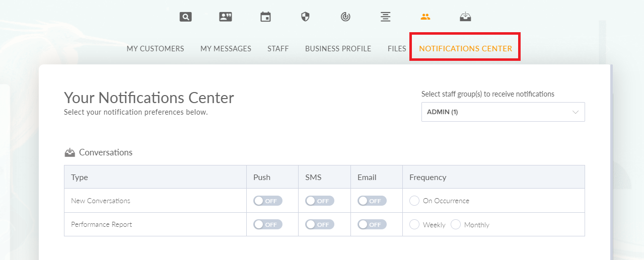Expand the ADMIN (1) staff group dropdown
Viewport: 644px width, 260px height.
(503, 112)
